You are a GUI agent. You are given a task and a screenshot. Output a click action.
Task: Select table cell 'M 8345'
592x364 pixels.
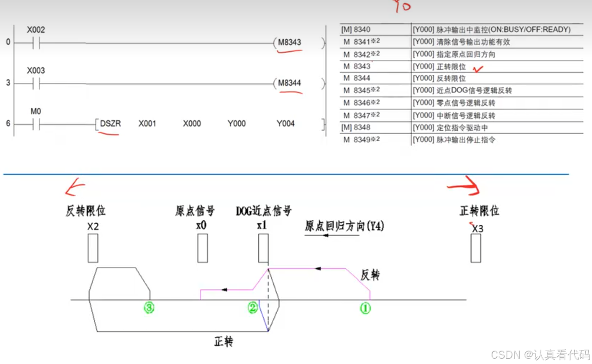click(x=361, y=91)
